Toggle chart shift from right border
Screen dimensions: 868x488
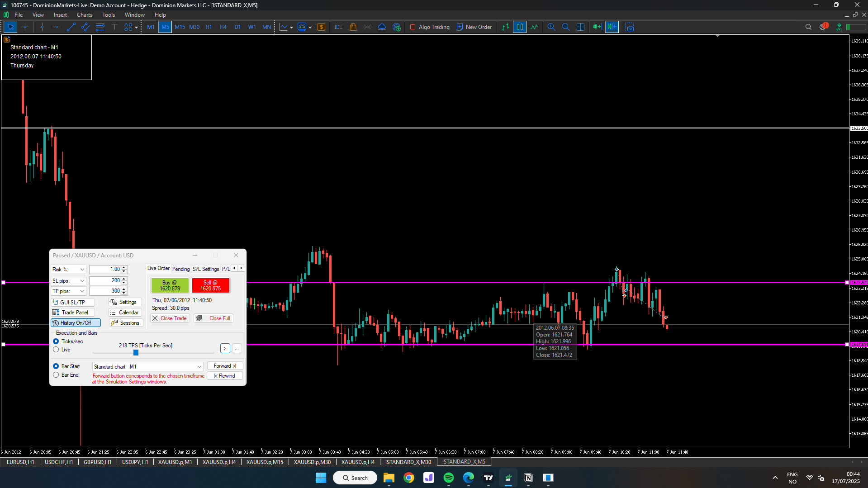click(x=612, y=27)
